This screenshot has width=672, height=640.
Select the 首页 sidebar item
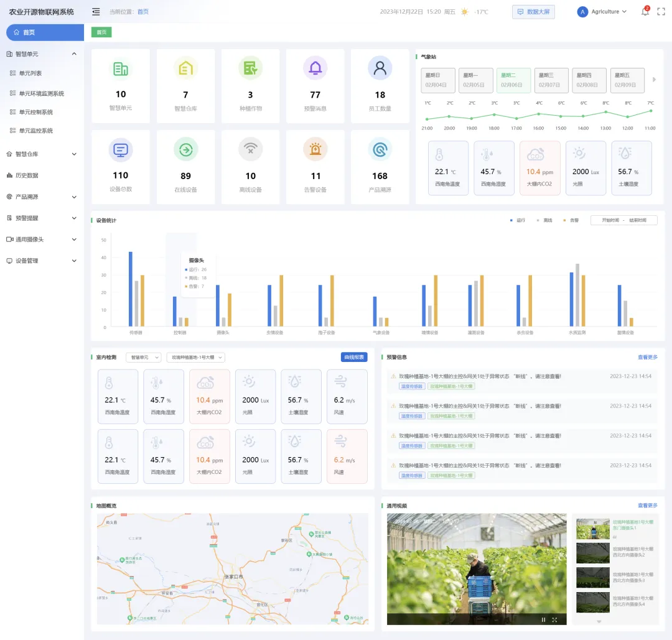45,32
